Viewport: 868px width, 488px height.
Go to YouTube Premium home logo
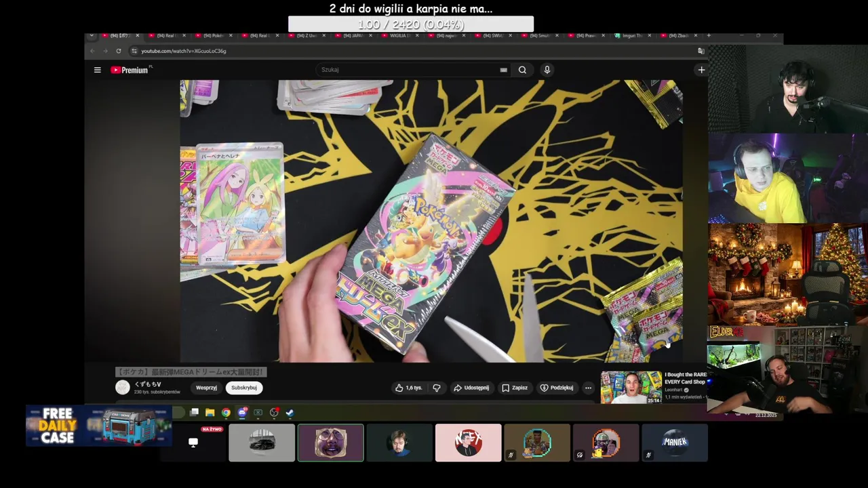[130, 70]
